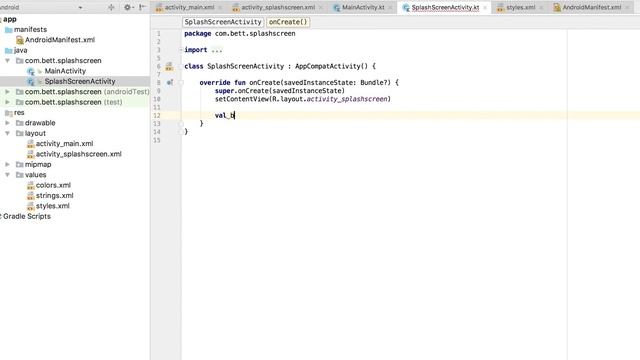
Task: Collapse the layout folder
Action: 7,133
